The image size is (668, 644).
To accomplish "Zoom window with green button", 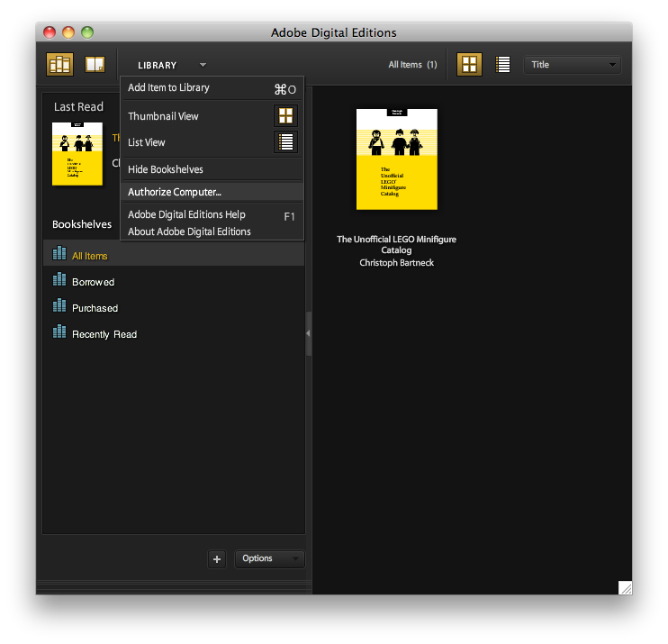I will coord(87,32).
